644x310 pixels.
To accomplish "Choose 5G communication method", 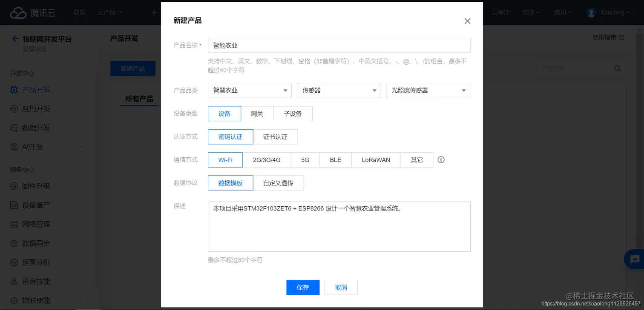I will coord(305,160).
